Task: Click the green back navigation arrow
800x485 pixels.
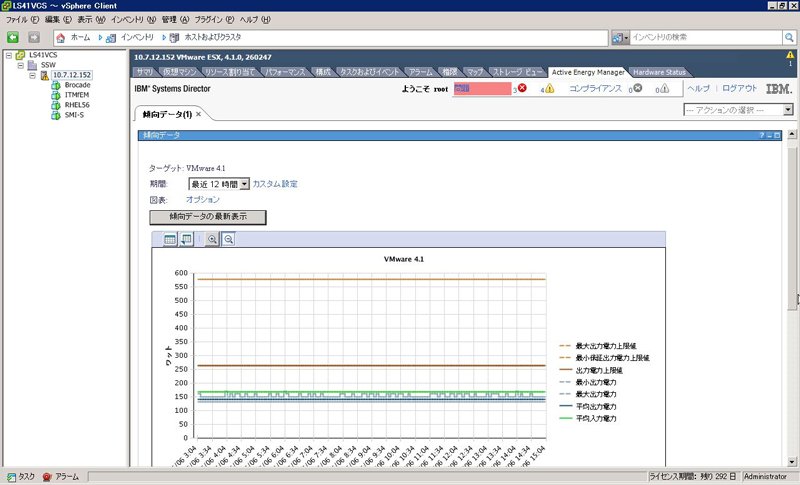Action: click(13, 37)
